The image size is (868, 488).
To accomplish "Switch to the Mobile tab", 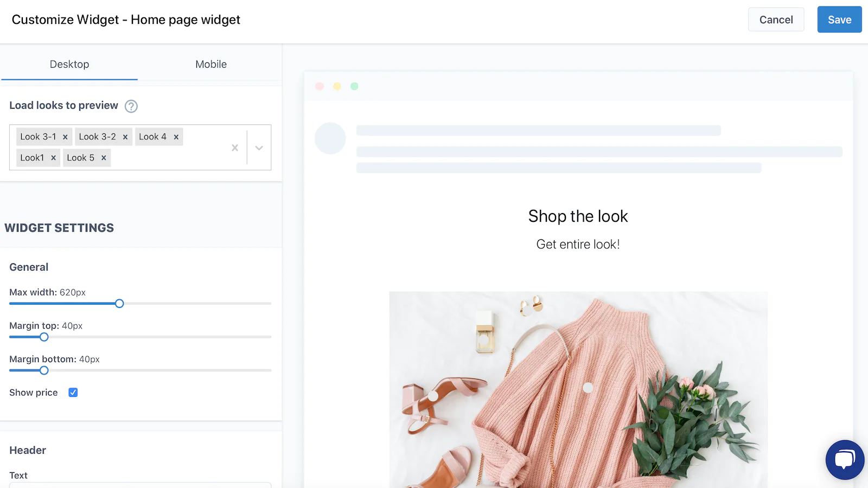I will pyautogui.click(x=211, y=64).
